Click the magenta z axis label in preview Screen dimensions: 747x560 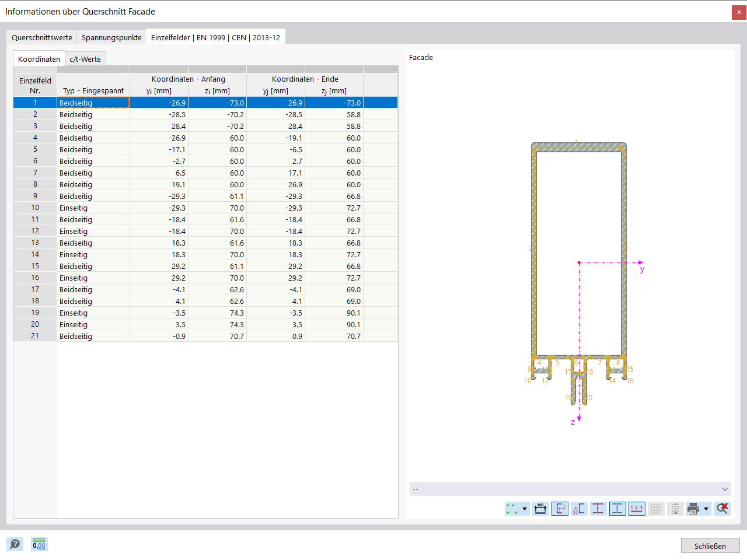pyautogui.click(x=573, y=422)
